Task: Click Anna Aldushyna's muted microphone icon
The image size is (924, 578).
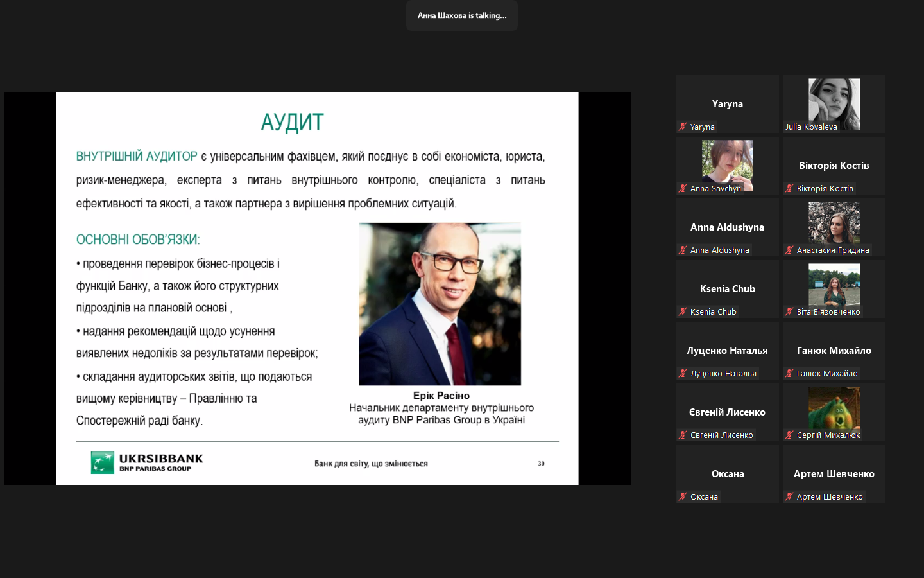Action: coord(683,250)
